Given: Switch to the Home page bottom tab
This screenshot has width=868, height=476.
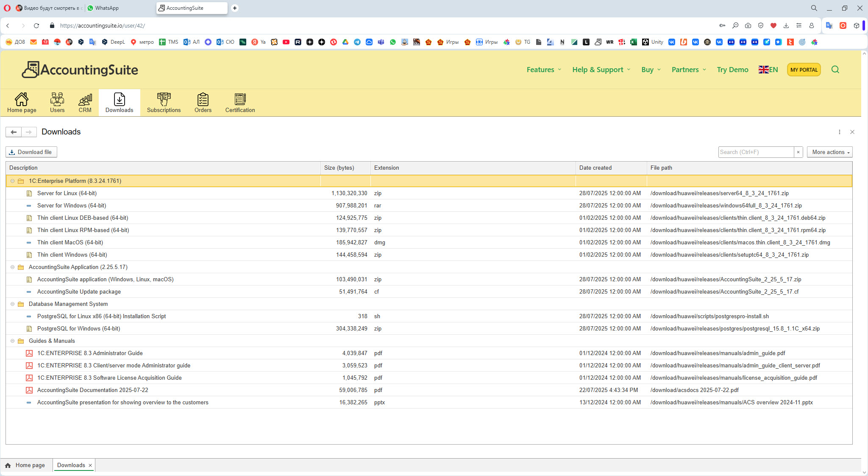Looking at the screenshot, I should (x=26, y=465).
